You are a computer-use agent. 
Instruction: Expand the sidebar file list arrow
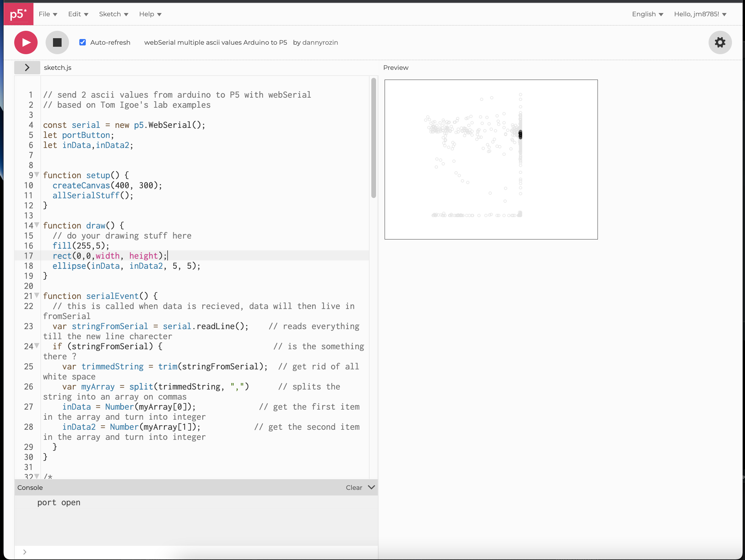pos(27,68)
